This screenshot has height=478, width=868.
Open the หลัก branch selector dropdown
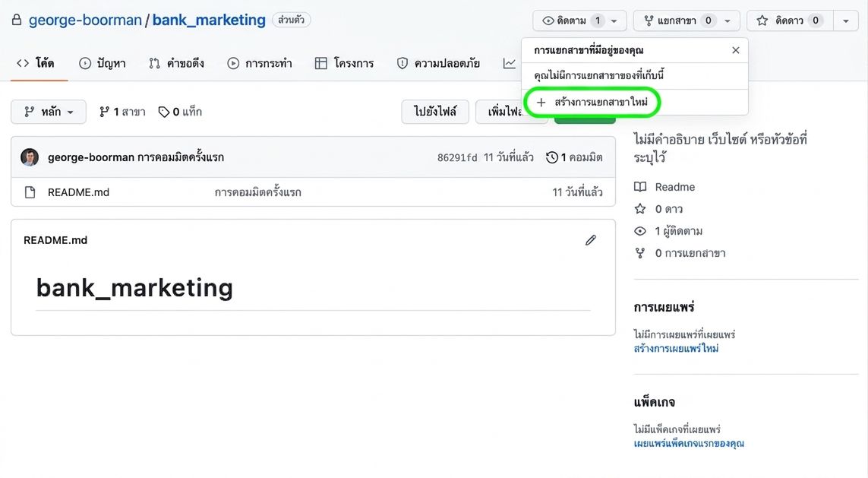tap(49, 112)
